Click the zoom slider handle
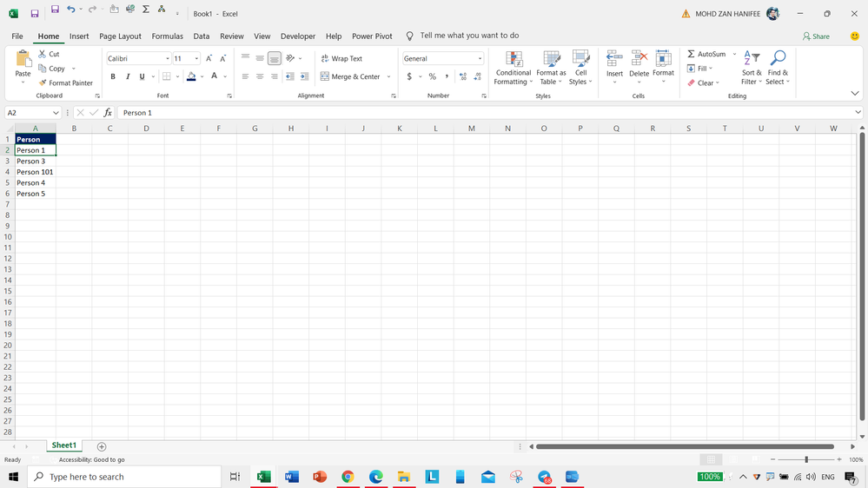Image resolution: width=868 pixels, height=488 pixels. (806, 459)
